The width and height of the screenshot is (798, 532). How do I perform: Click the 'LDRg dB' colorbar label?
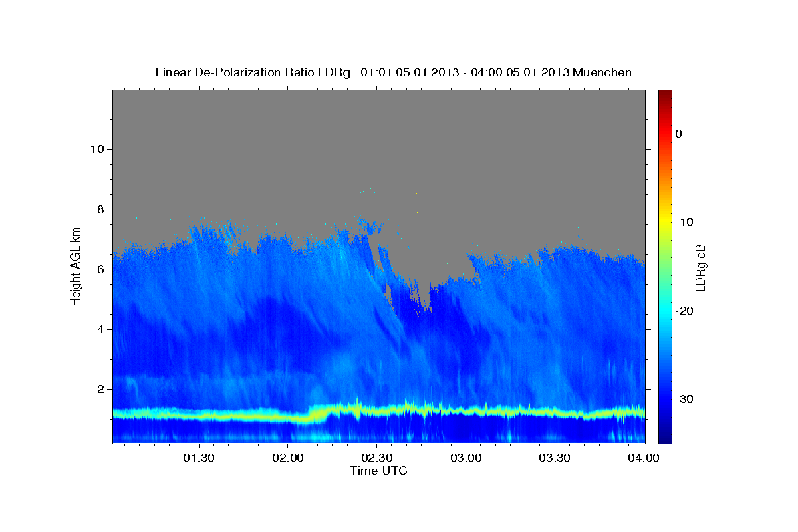coord(700,267)
